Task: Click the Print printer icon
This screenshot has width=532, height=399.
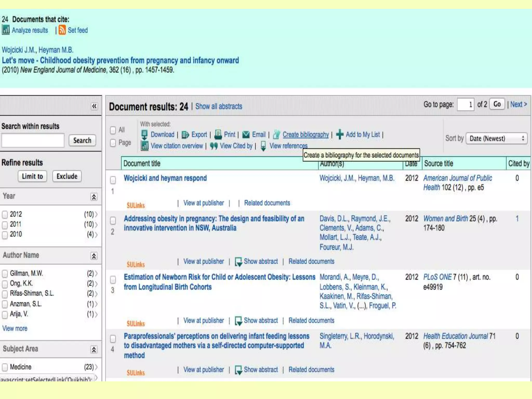Action: (x=218, y=134)
